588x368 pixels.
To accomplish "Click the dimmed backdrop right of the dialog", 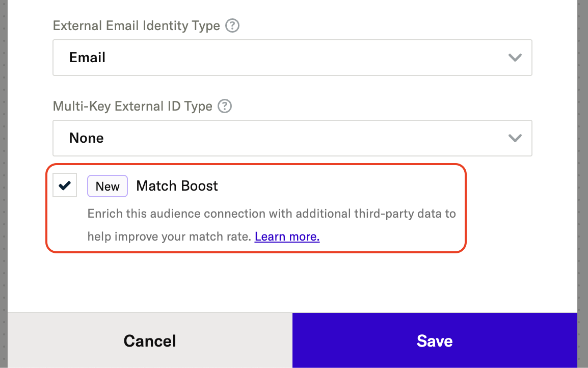I will [x=583, y=153].
